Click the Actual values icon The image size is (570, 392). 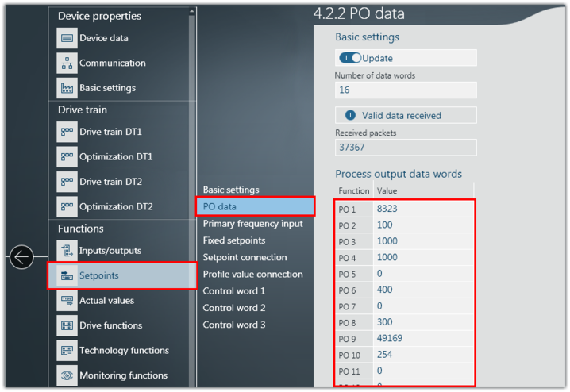coord(67,301)
